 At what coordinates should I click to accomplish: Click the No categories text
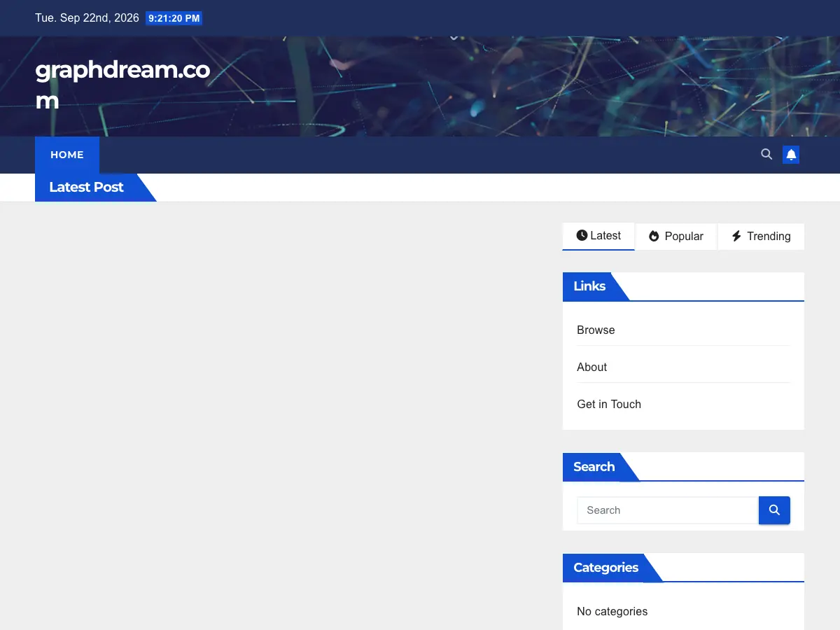[x=612, y=611]
